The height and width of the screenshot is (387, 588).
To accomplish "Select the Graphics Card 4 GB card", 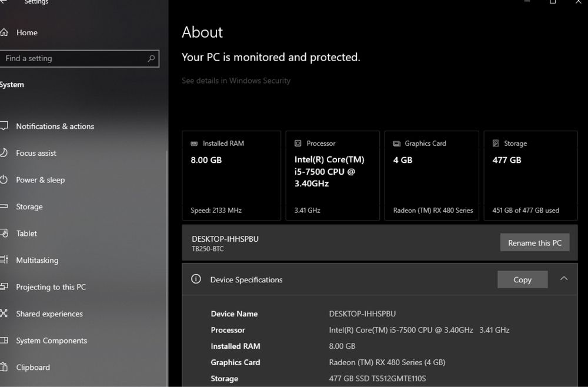I will (x=432, y=175).
